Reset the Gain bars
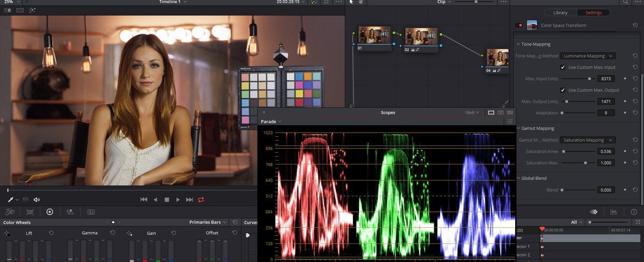 174,233
